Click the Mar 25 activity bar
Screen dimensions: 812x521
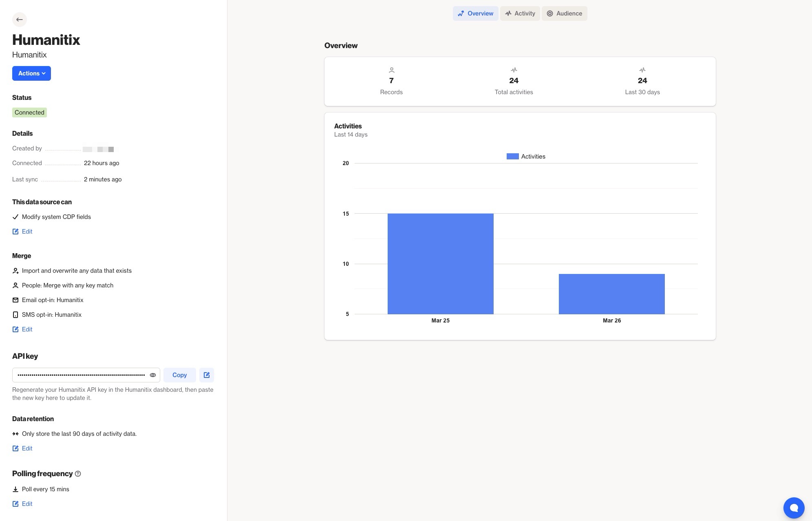440,264
